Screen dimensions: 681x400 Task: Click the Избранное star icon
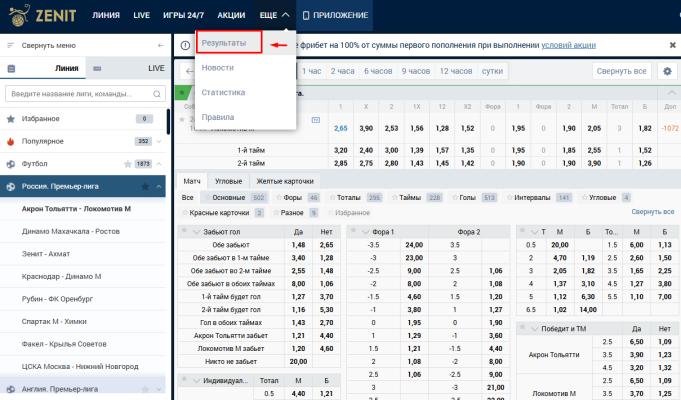pos(11,119)
